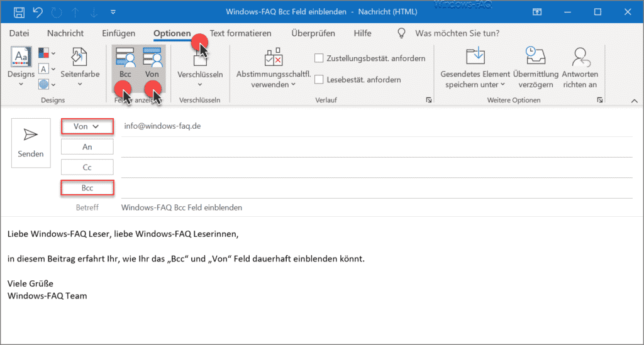644x345 pixels.
Task: Click the ribbon display options icon
Action: point(537,13)
